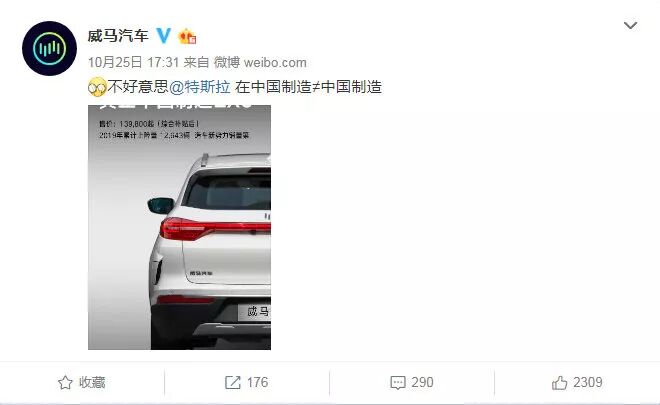The width and height of the screenshot is (660, 405).
Task: Click the 微博 weibo.com source link
Action: [260, 62]
